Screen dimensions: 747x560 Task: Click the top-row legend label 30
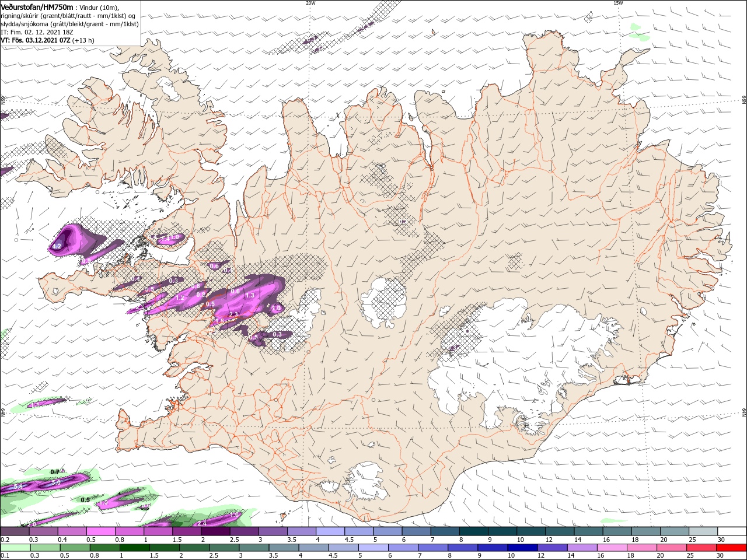point(721,540)
